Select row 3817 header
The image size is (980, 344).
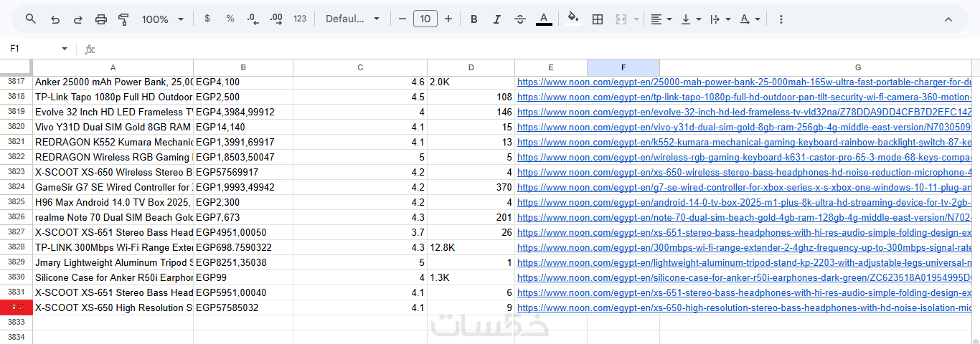tap(16, 82)
